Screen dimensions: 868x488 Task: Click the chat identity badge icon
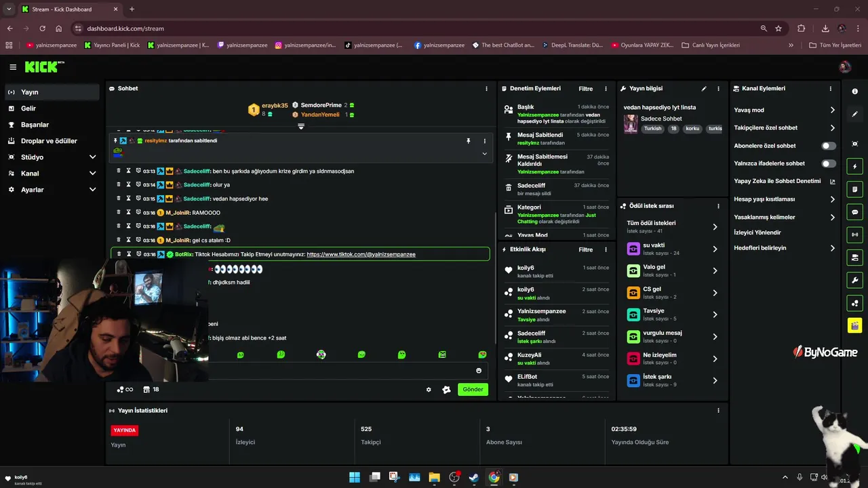pyautogui.click(x=446, y=390)
